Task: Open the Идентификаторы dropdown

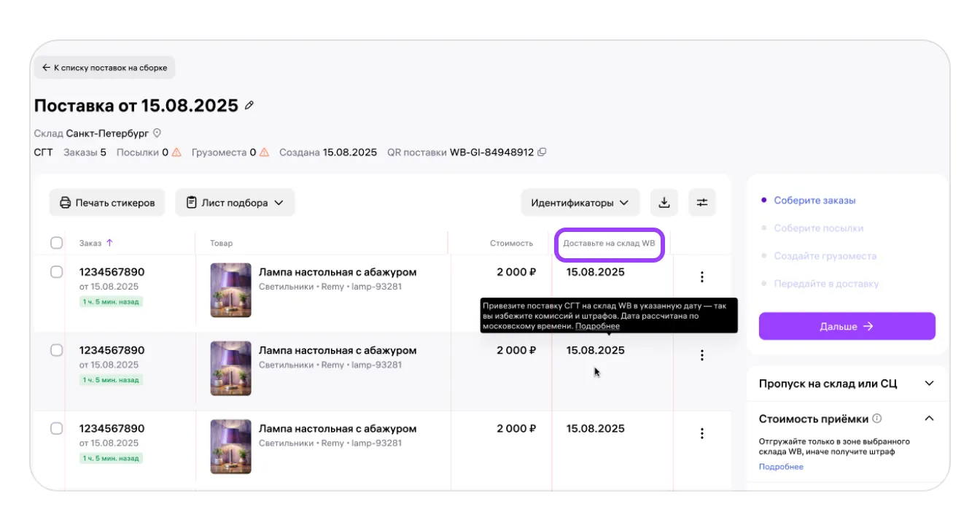Action: (x=580, y=203)
